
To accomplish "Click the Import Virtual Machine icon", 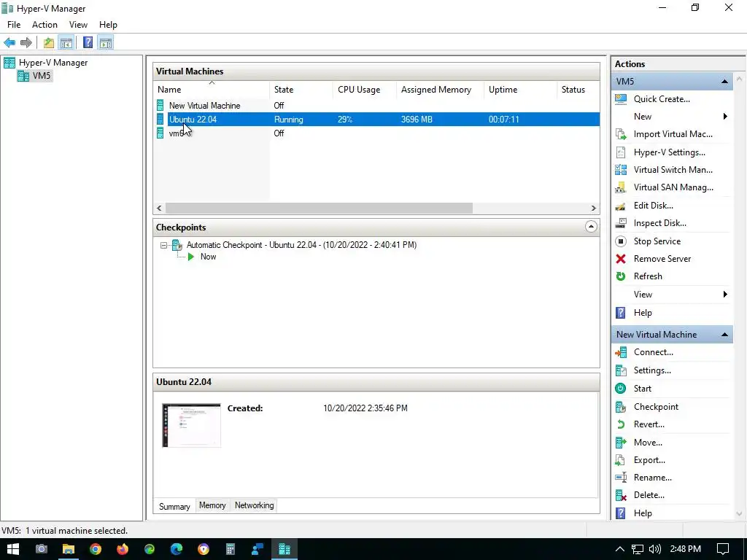I will 621,134.
